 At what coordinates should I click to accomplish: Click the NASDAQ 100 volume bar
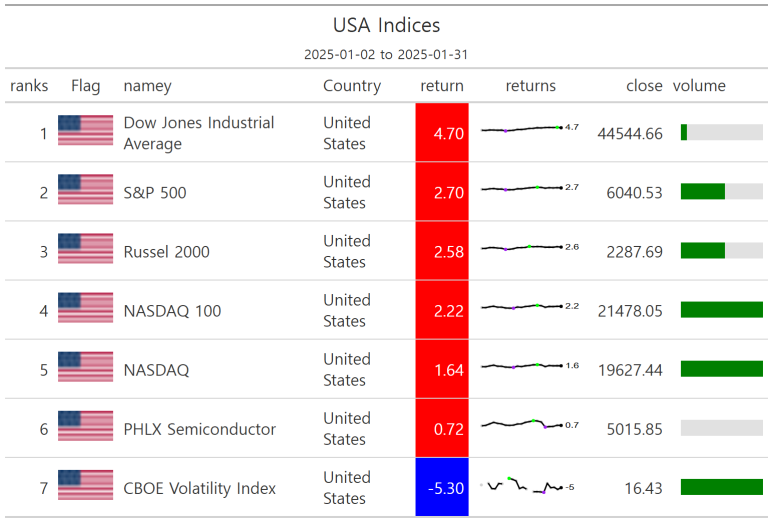[x=722, y=310]
